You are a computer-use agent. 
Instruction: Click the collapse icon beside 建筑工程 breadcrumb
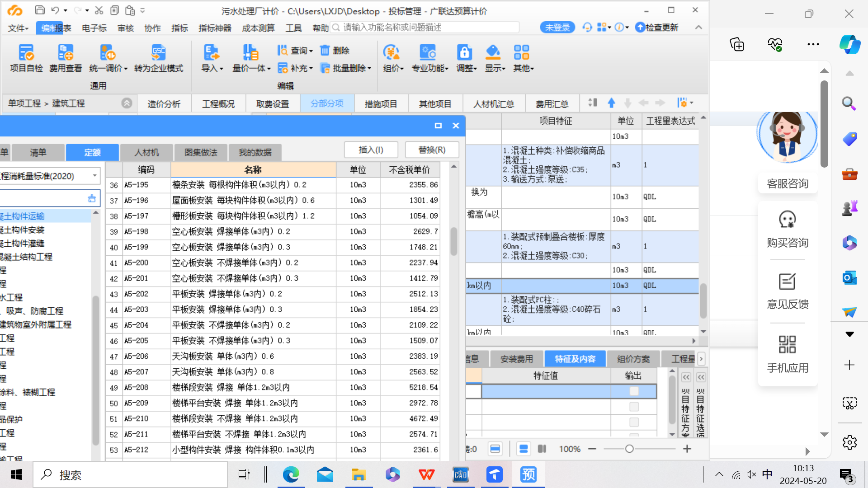(x=127, y=103)
